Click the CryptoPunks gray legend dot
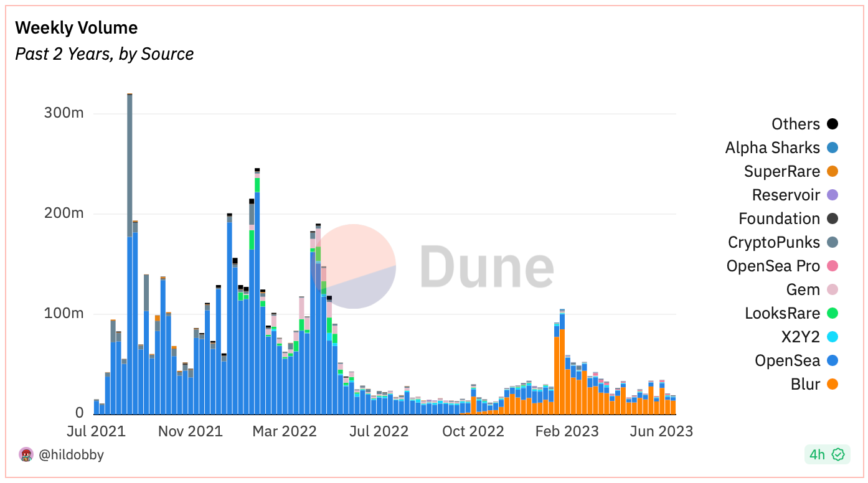868x483 pixels. click(832, 242)
